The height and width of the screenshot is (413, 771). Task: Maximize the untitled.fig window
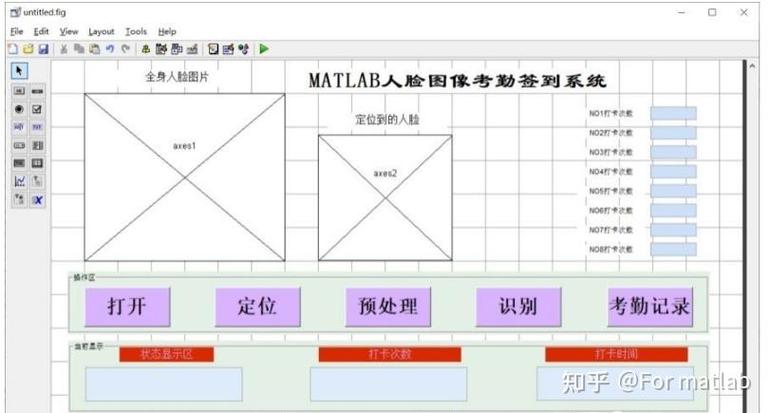tap(712, 12)
